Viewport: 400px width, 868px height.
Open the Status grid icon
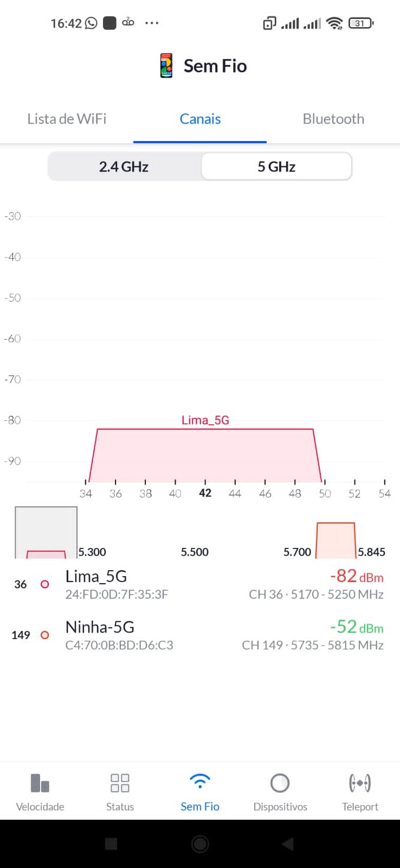tap(120, 783)
